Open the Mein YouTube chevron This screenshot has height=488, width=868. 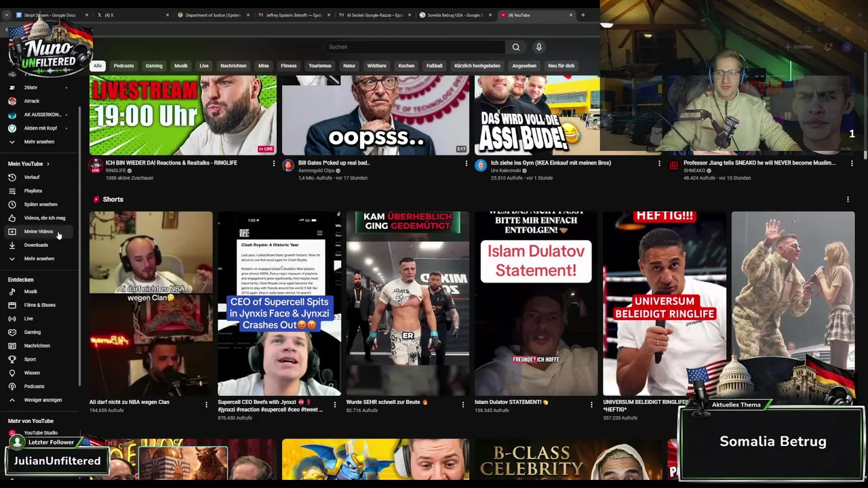click(47, 164)
